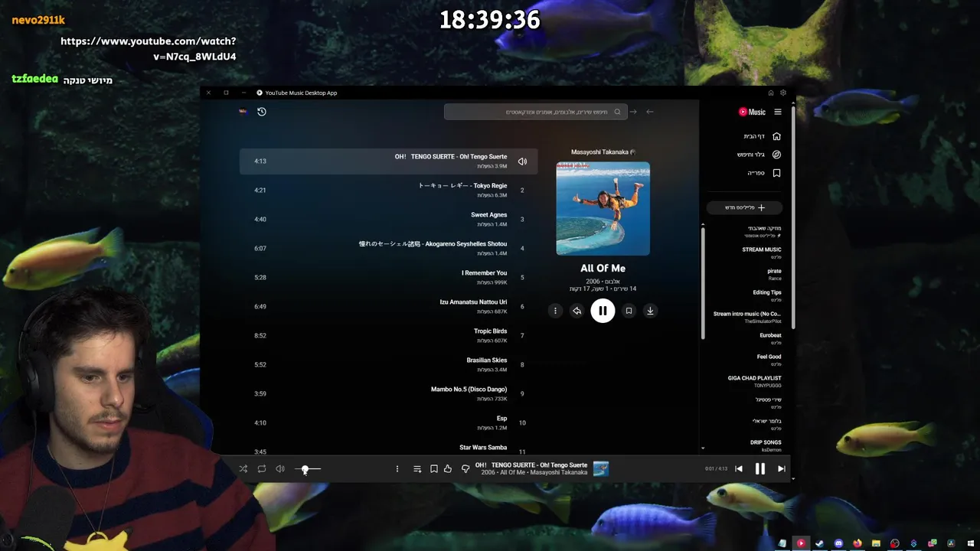Skip to next track
The width and height of the screenshot is (980, 551).
(x=781, y=468)
